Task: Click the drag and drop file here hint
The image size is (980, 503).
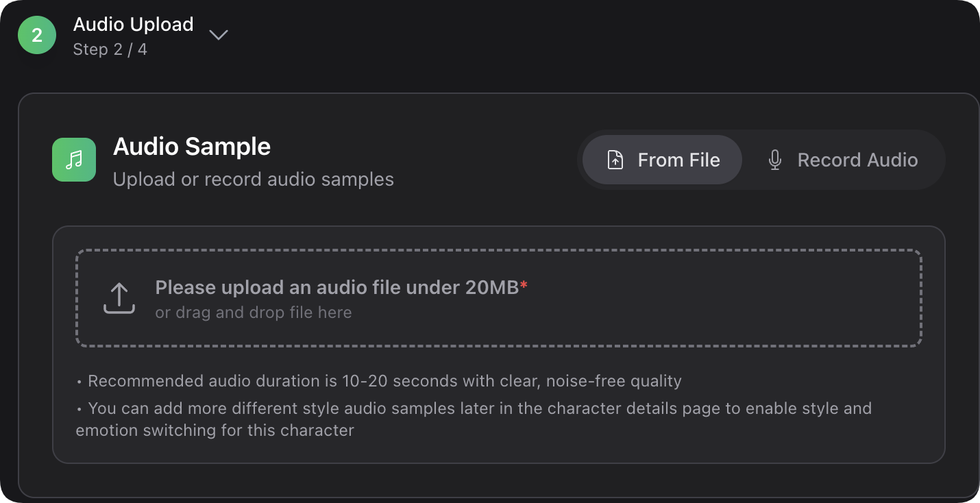Action: pos(253,312)
